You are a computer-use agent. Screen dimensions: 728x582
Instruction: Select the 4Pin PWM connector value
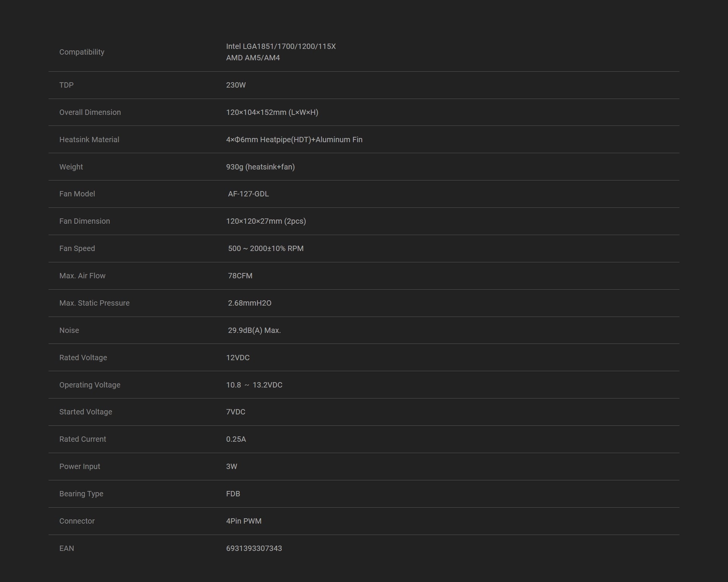coord(243,521)
